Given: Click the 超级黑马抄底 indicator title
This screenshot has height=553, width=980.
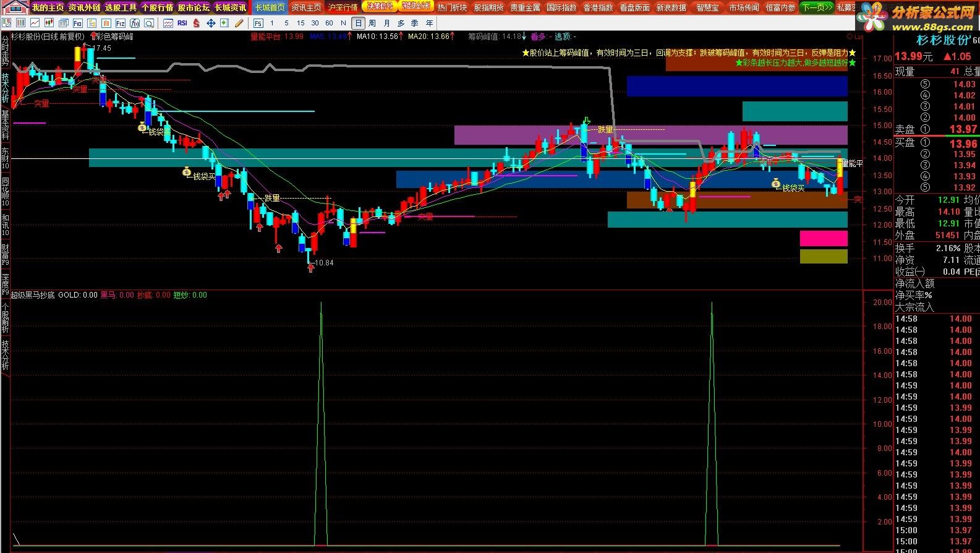Looking at the screenshot, I should pos(33,295).
